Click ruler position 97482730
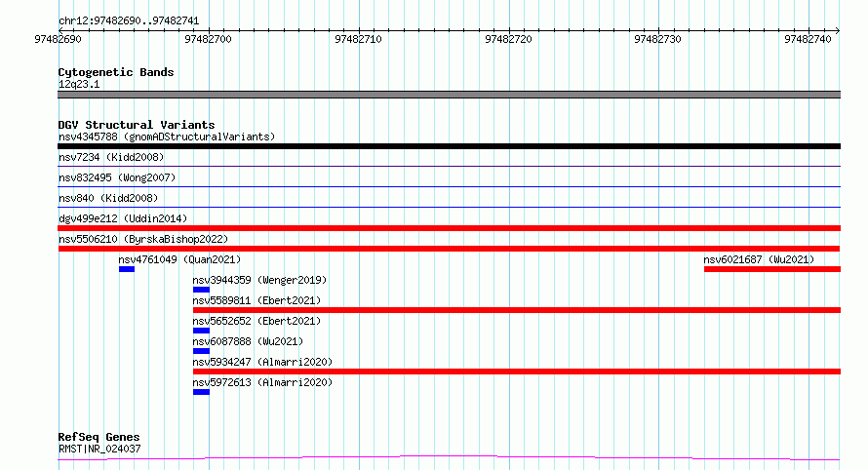This screenshot has width=868, height=470. point(657,39)
